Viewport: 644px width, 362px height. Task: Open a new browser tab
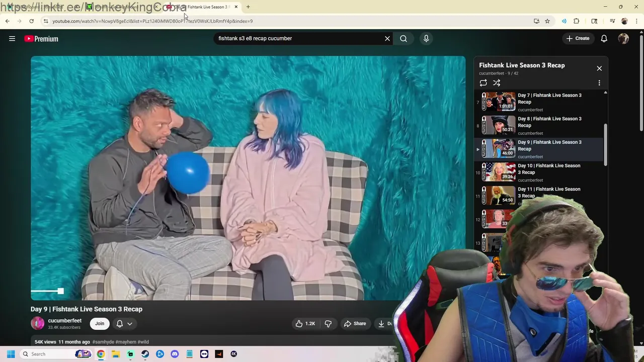tap(248, 7)
